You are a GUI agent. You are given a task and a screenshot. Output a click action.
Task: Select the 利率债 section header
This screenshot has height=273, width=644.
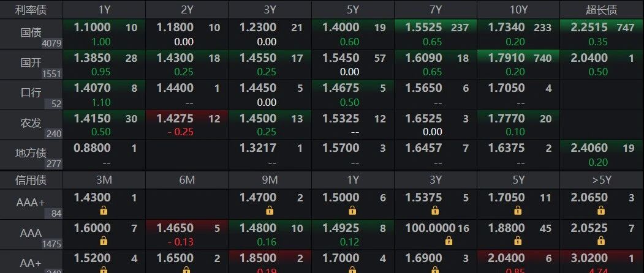coord(31,10)
